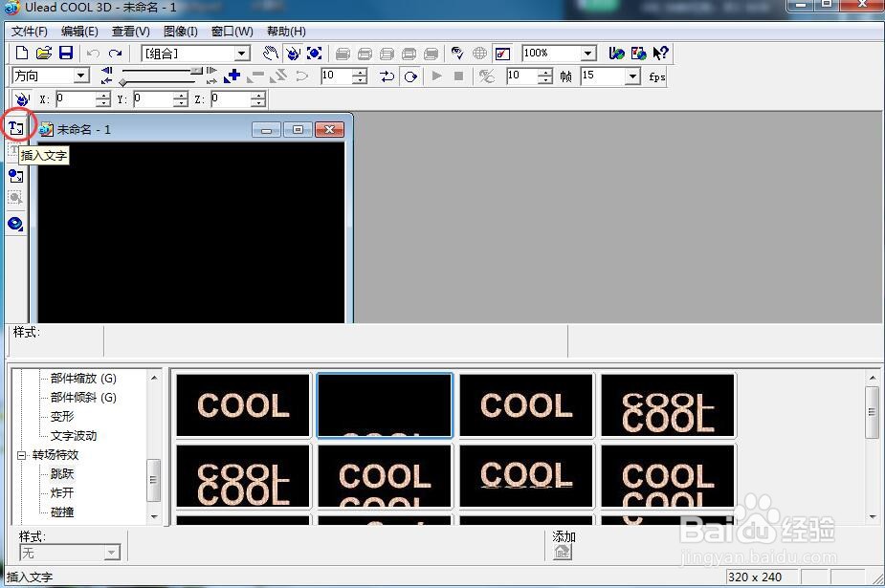Click the globe wireframe icon in the toolbar
Screen dimensions: 885x588
coord(479,54)
